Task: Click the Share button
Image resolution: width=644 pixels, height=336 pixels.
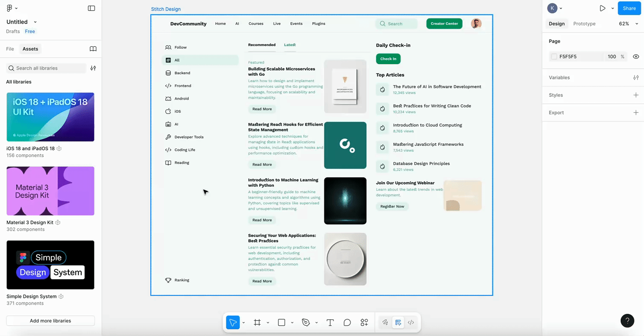Action: (629, 8)
